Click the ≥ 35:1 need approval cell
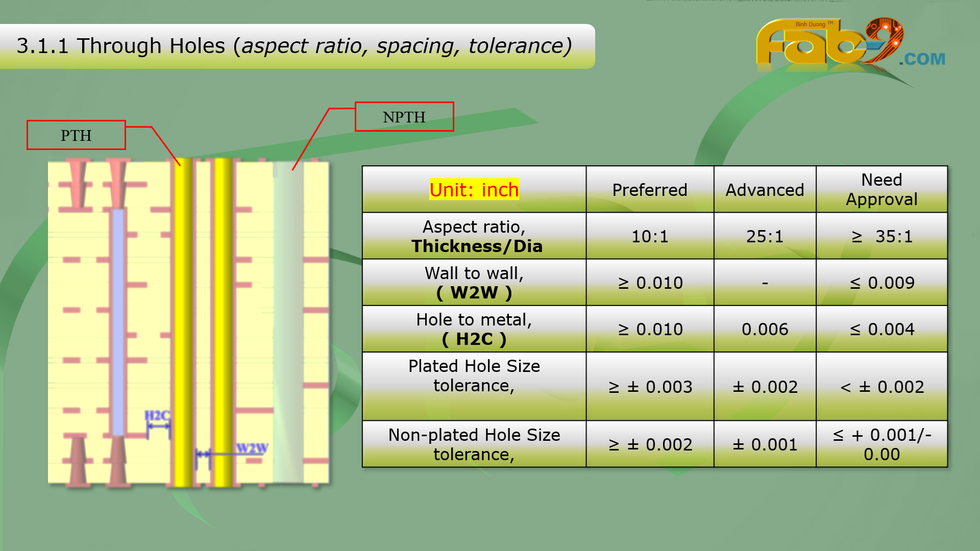The width and height of the screenshot is (980, 551). pos(881,236)
